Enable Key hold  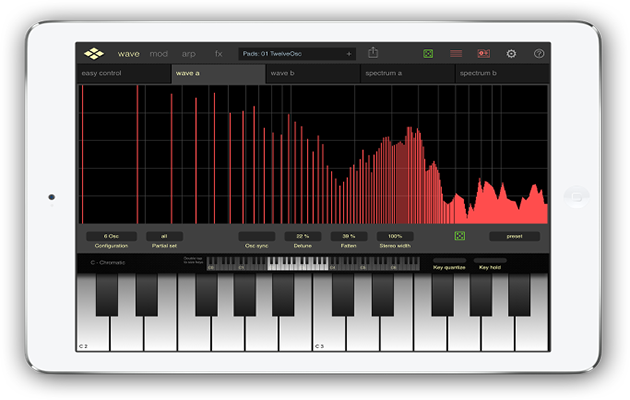click(490, 260)
